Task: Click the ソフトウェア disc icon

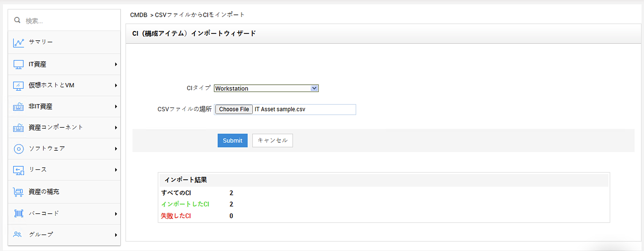Action: [18, 149]
